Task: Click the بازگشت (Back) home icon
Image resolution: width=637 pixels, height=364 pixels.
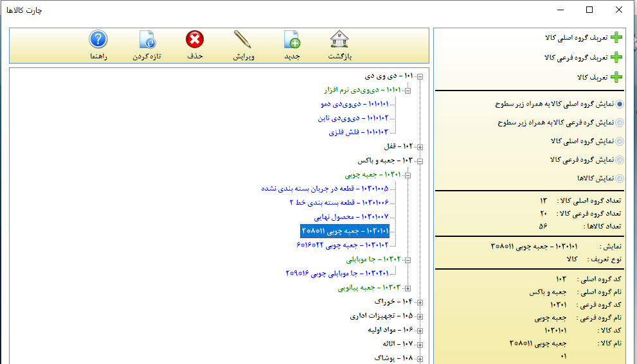Action: pos(340,40)
